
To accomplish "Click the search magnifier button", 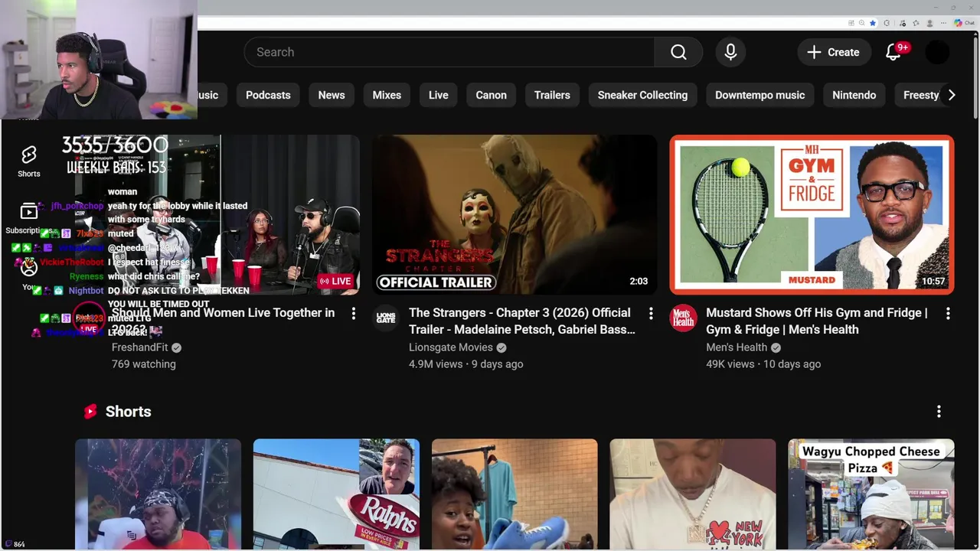I will [x=678, y=52].
